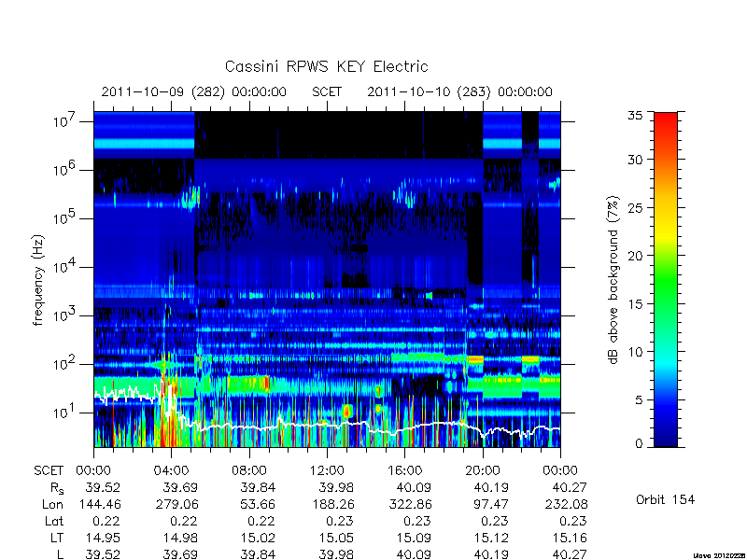Screen dimensions: 747x560
Task: Click the LT value 15.05
Action: pyautogui.click(x=336, y=539)
